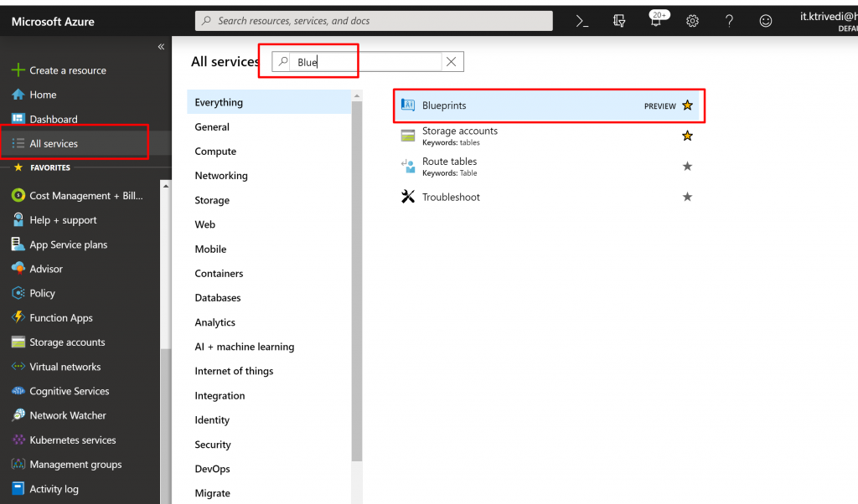858x504 pixels.
Task: Toggle the Storage accounts favorite star
Action: coord(687,136)
